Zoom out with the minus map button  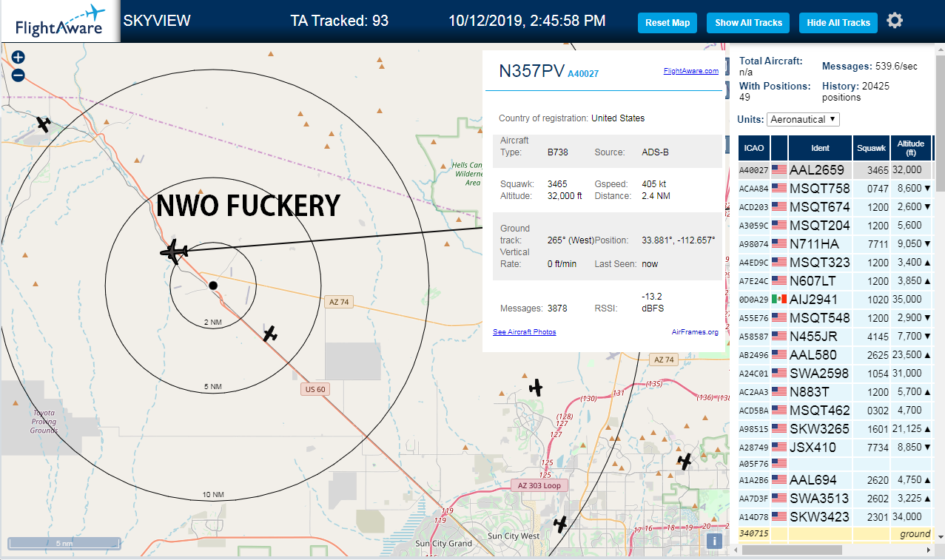(x=19, y=75)
